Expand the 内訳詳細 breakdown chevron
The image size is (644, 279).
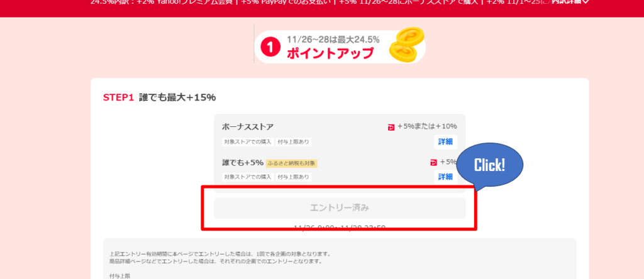click(x=586, y=2)
